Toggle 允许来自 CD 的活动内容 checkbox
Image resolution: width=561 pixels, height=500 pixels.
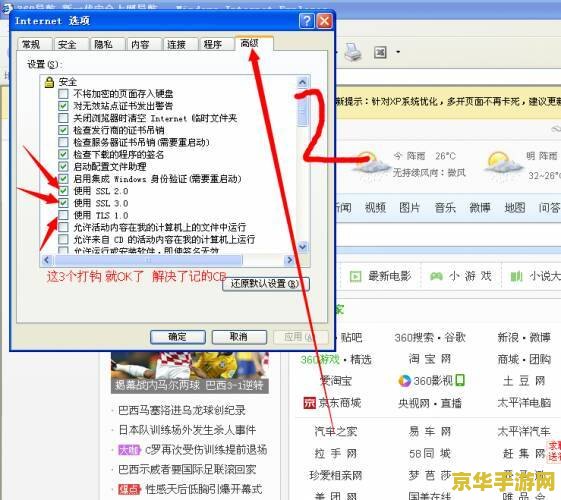tap(63, 239)
